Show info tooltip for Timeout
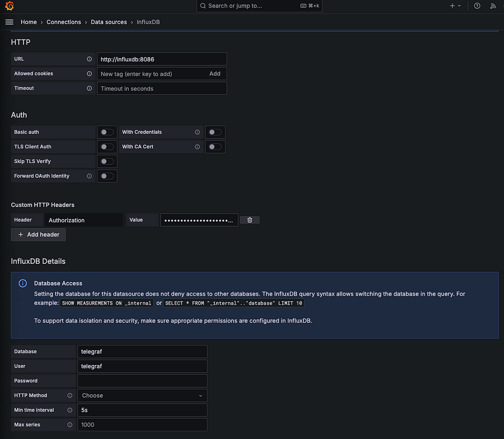This screenshot has height=439, width=504. point(89,88)
